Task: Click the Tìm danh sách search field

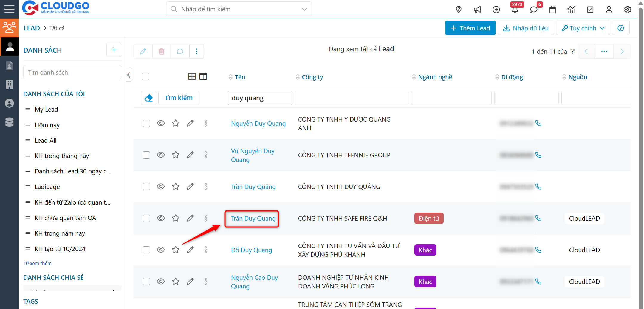Action: coord(72,73)
